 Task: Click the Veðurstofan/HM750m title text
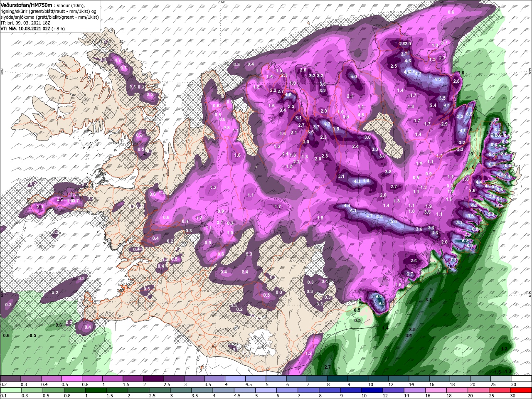(26, 5)
